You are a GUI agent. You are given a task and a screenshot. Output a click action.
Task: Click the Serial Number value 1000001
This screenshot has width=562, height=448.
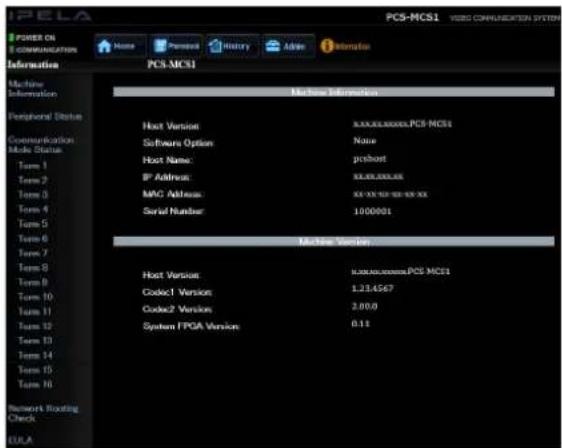coord(372,211)
